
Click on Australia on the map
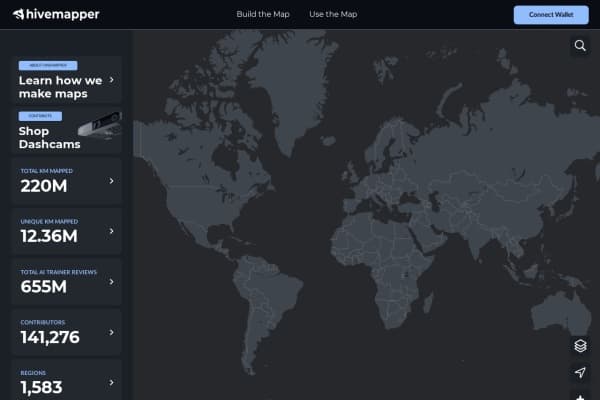tap(562, 312)
